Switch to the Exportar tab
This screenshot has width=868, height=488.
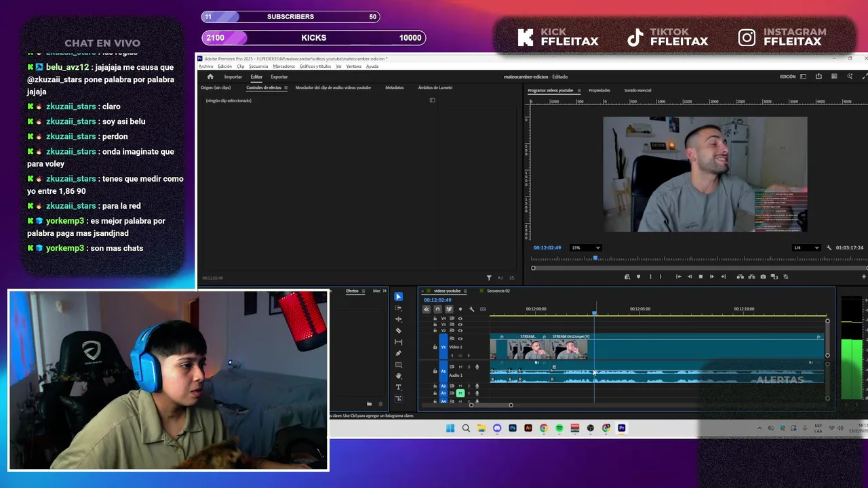pos(279,77)
